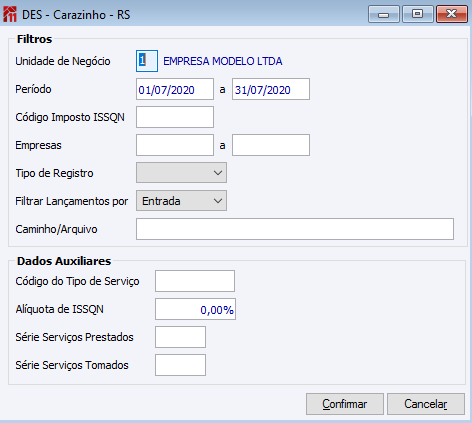Click the Caminho/Arquivo label
Screen dimensions: 472x423
[x=56, y=229]
